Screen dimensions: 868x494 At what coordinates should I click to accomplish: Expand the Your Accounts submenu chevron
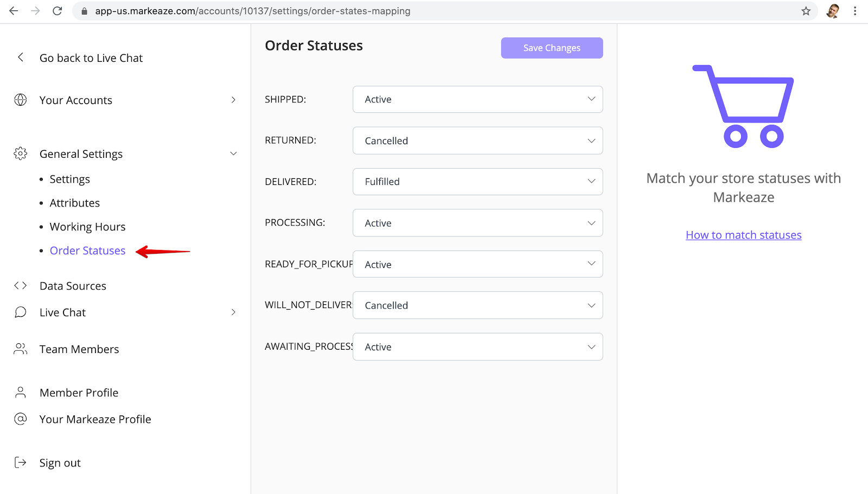pos(233,100)
